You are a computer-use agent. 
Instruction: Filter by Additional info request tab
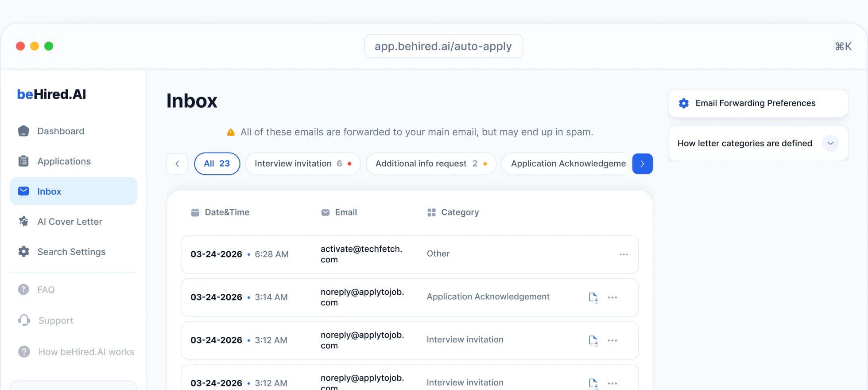(x=431, y=164)
